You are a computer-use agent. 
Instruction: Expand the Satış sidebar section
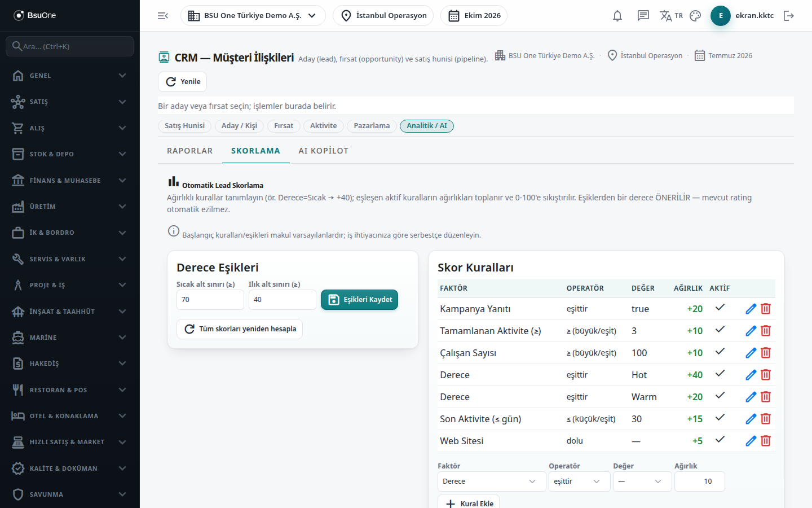pos(70,102)
